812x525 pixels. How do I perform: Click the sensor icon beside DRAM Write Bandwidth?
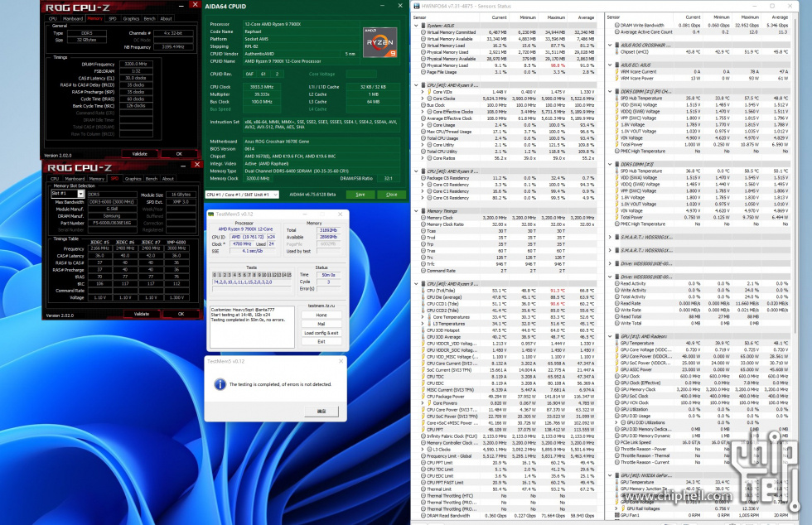[x=616, y=26]
